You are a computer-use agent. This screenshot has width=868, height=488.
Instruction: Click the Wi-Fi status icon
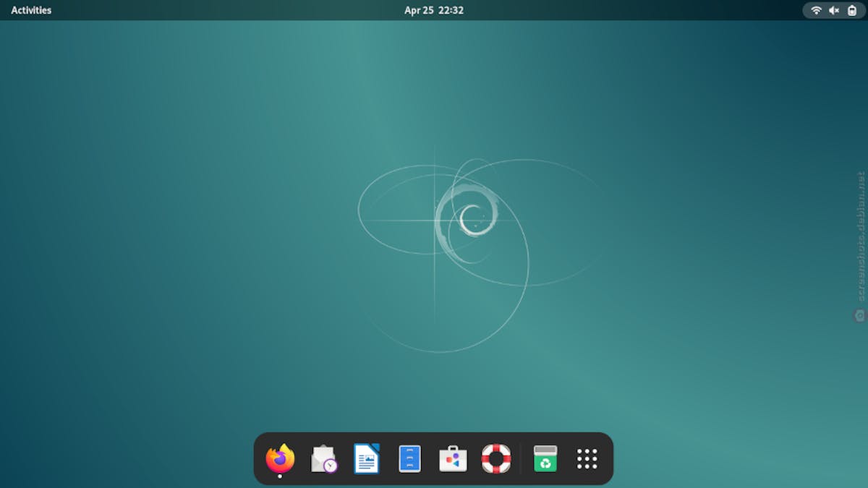click(x=816, y=10)
